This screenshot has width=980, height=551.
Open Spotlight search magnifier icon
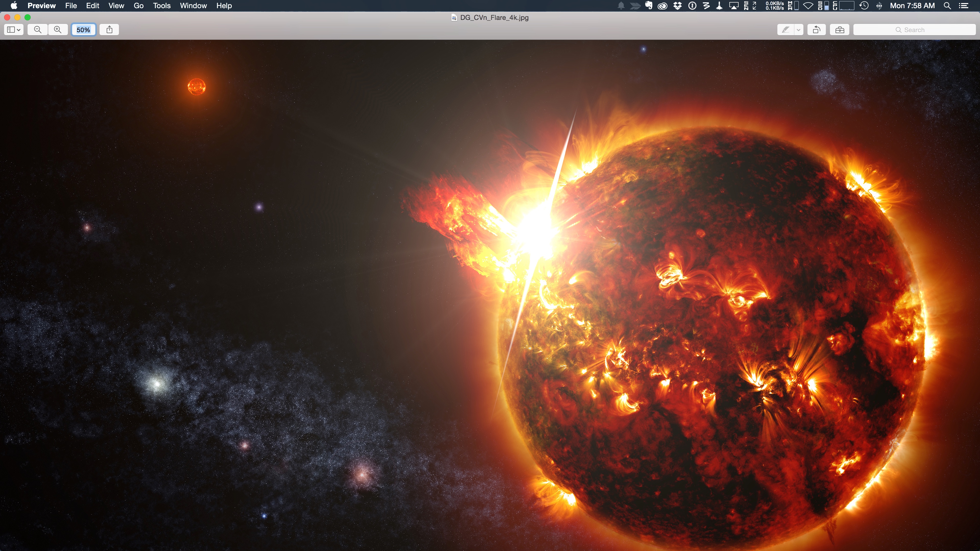[947, 6]
